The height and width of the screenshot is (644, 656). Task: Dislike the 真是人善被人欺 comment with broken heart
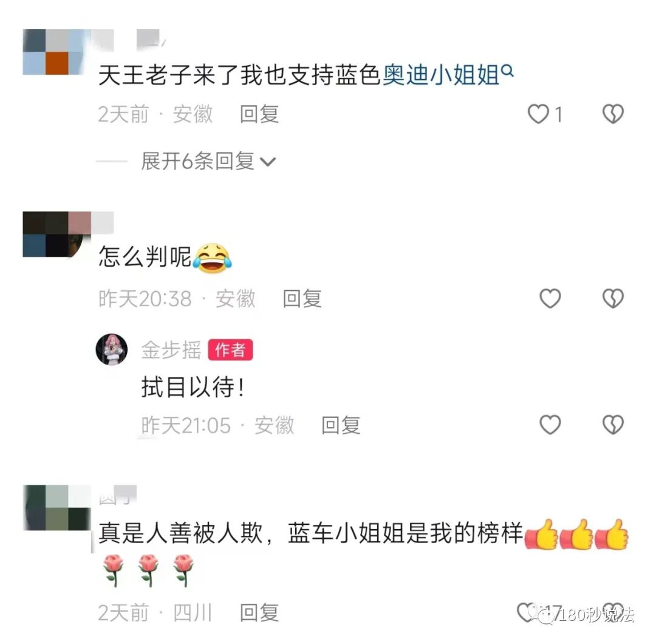click(613, 612)
